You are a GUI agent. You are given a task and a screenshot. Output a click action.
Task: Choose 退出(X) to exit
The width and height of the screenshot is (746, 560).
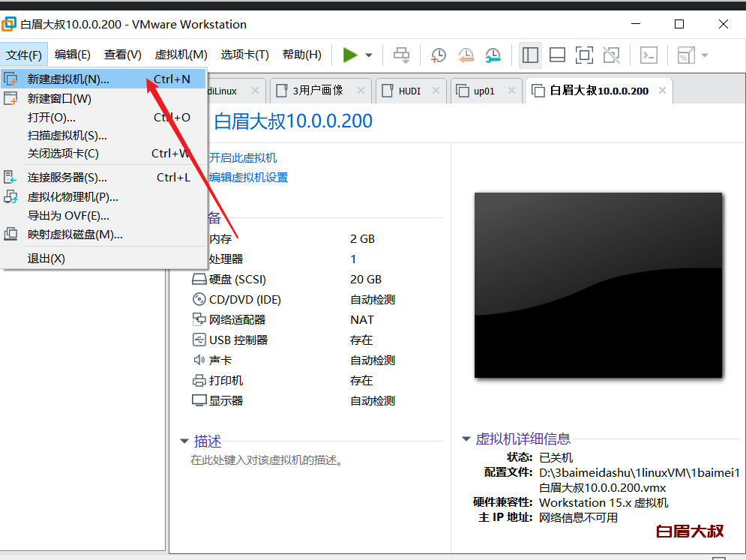(x=103, y=259)
